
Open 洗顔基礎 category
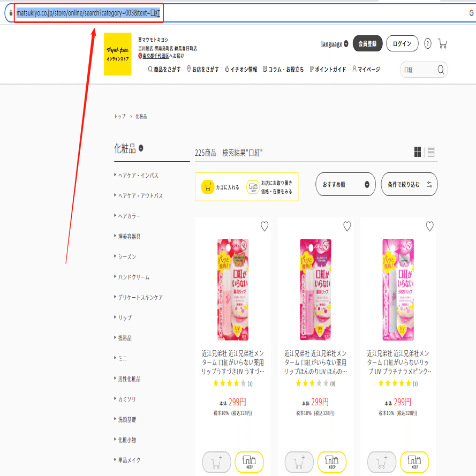[125, 420]
